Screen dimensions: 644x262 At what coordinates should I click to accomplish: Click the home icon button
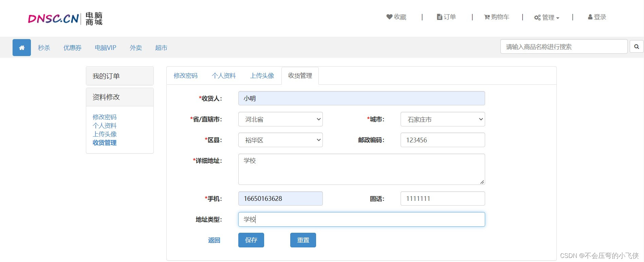[22, 48]
